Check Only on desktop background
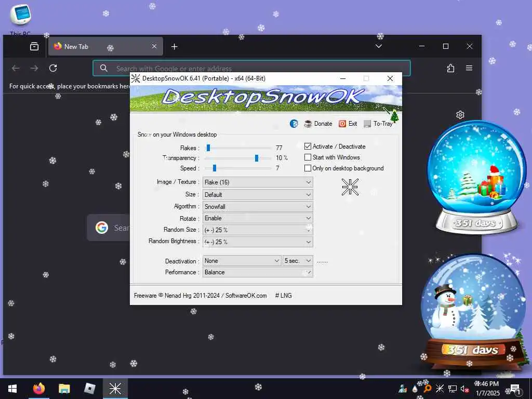532x399 pixels. [308, 168]
